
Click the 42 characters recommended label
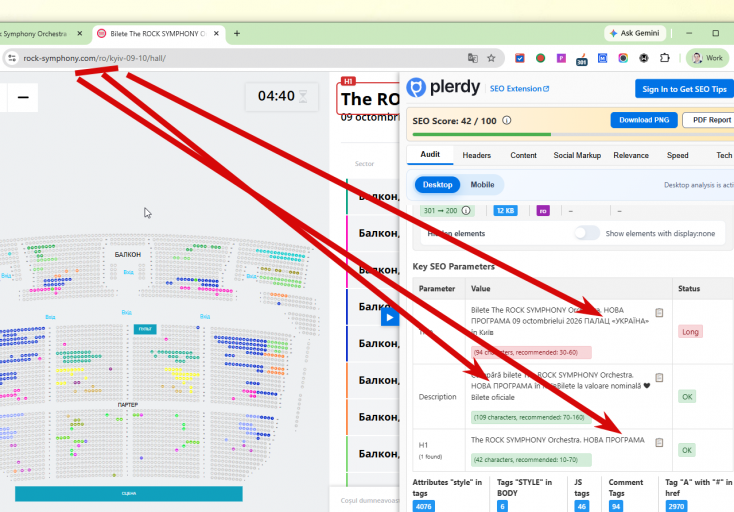(531, 460)
